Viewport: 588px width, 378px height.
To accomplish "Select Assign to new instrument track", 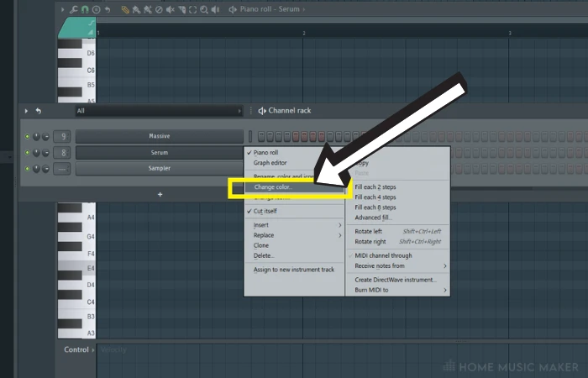I will pos(294,270).
